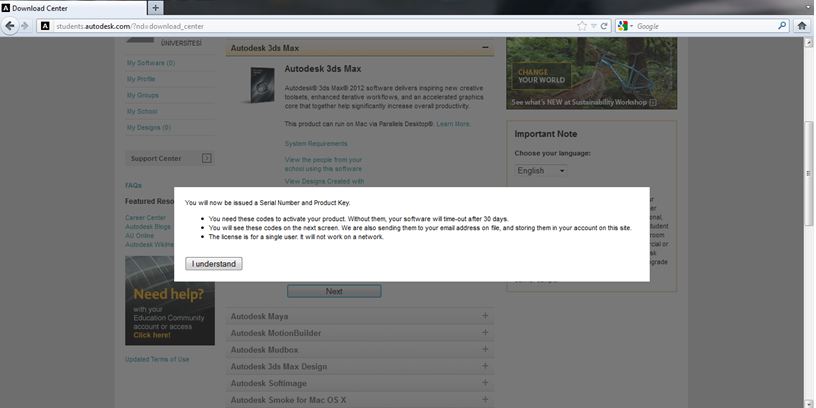Open My Software (0) link
816x408 pixels.
tap(151, 63)
